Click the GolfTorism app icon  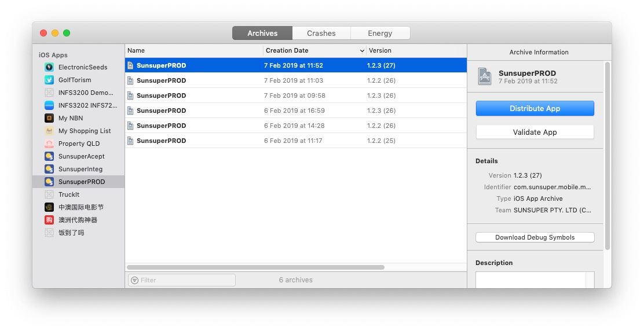click(49, 80)
